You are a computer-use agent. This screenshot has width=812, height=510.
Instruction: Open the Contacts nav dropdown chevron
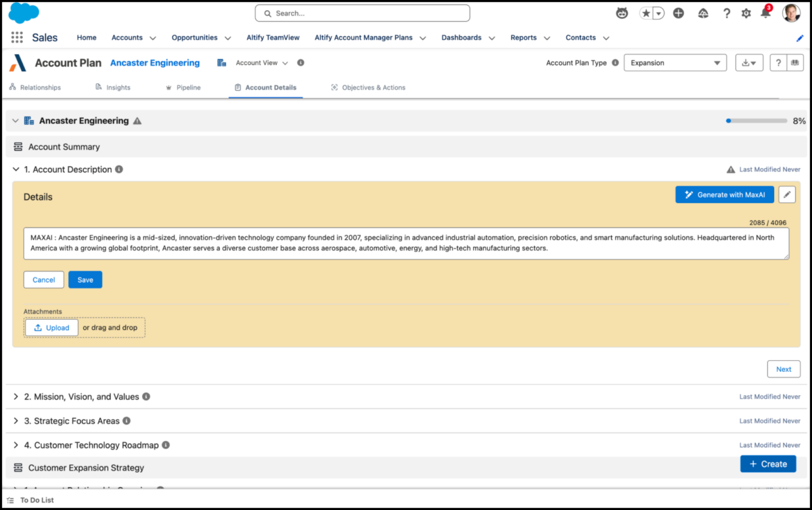(606, 38)
